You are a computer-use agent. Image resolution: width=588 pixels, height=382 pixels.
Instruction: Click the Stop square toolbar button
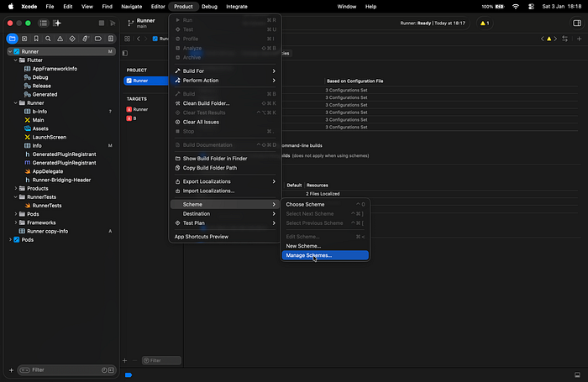(x=102, y=23)
